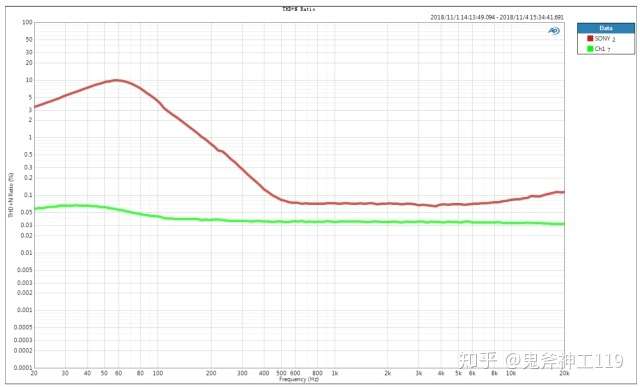Image resolution: width=640 pixels, height=387 pixels.
Task: Click the measurement timestamp text above the graph
Action: [x=497, y=17]
